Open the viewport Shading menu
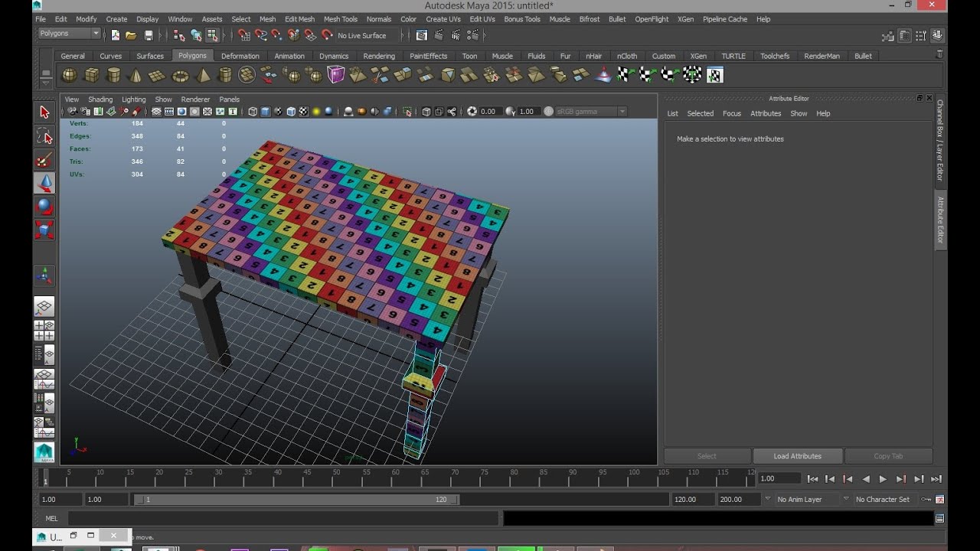980x551 pixels. point(100,99)
